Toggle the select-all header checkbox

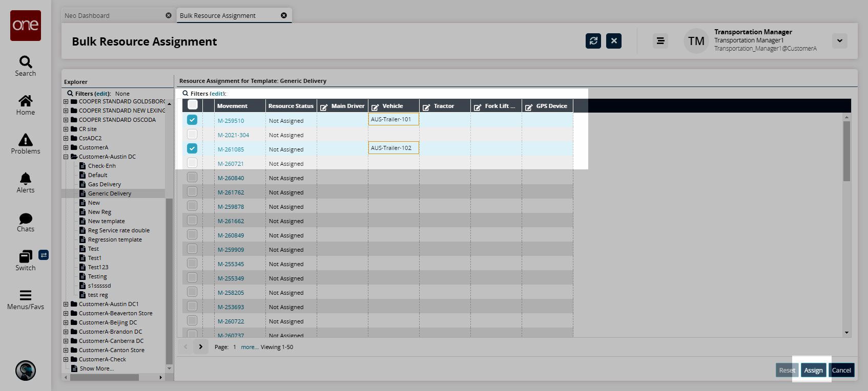pos(193,105)
